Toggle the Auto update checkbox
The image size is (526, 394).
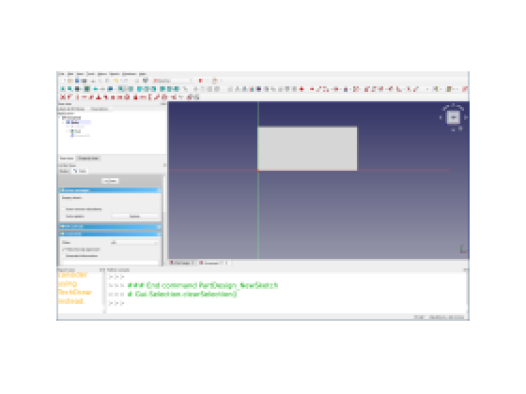click(x=63, y=216)
